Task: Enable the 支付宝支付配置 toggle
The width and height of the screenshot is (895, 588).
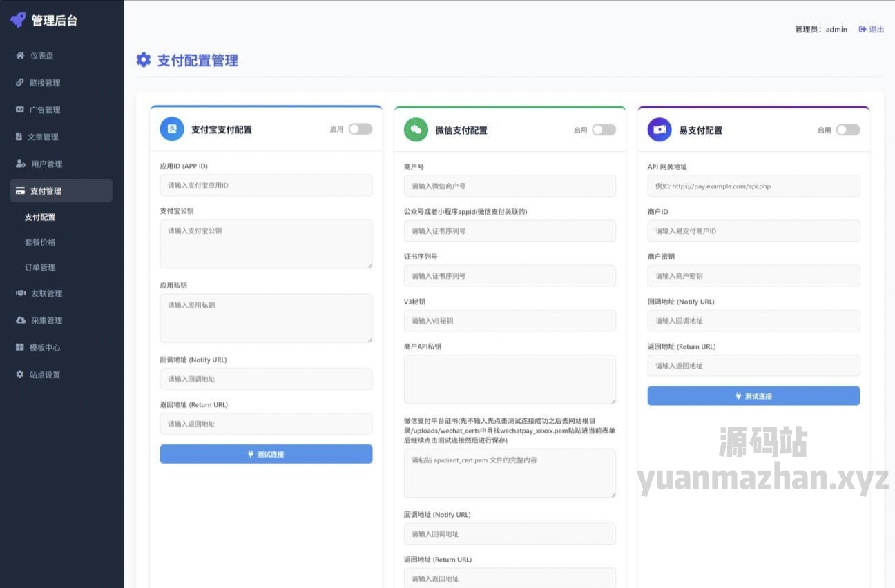Action: tap(360, 129)
